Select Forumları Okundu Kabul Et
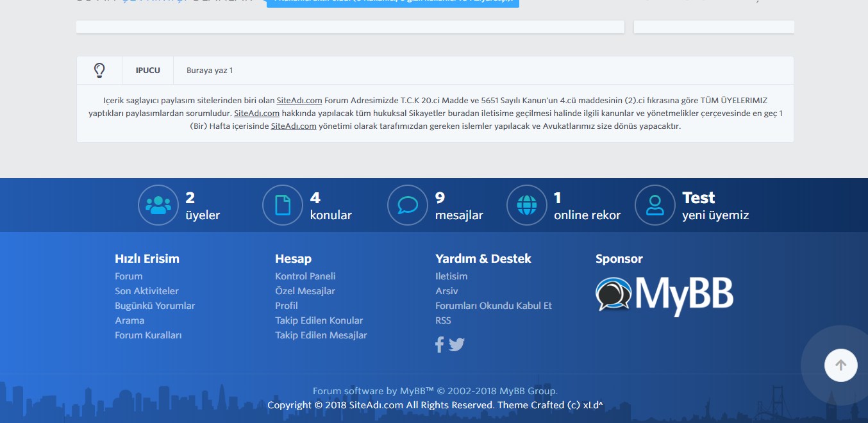The height and width of the screenshot is (423, 868). 494,306
